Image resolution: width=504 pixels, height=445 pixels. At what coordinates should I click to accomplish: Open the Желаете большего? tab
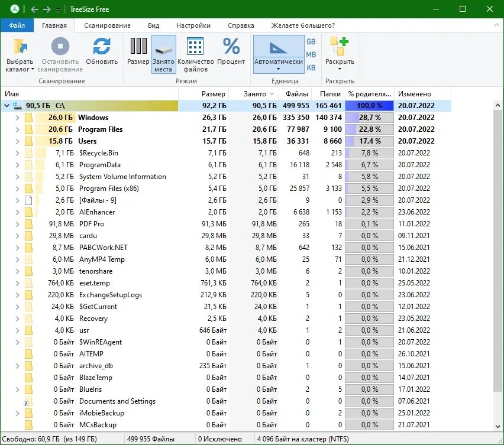tap(303, 25)
